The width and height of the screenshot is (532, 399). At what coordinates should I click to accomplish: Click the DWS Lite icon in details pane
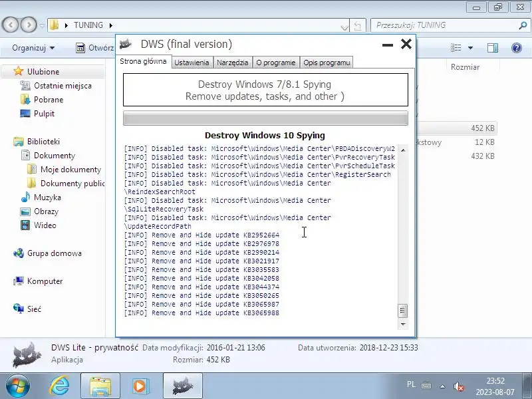click(27, 354)
